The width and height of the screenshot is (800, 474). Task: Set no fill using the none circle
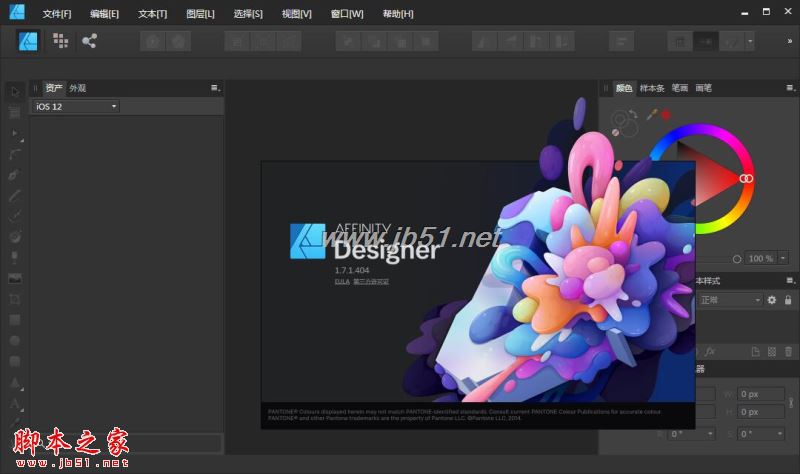point(616,132)
